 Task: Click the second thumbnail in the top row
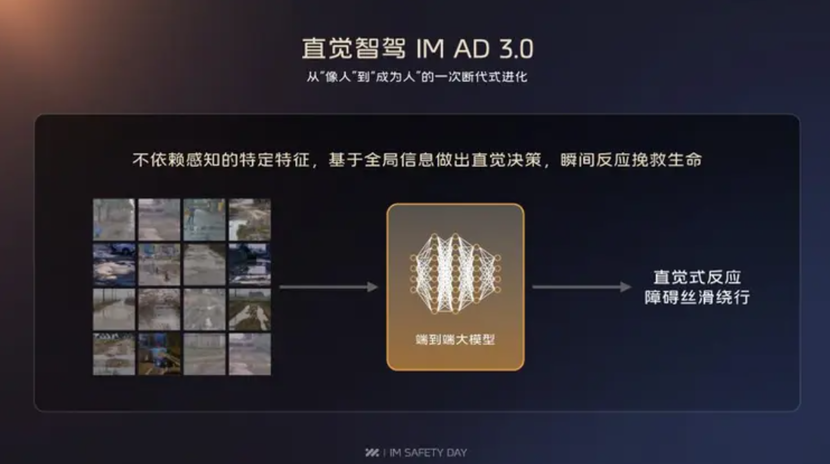pyautogui.click(x=159, y=220)
